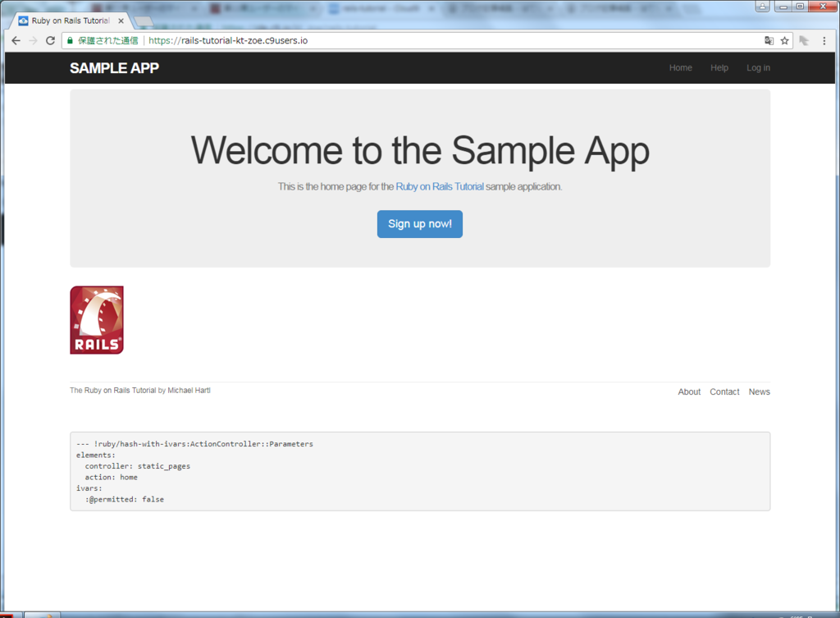840x618 pixels.
Task: Open the Help navigation link
Action: coord(719,68)
